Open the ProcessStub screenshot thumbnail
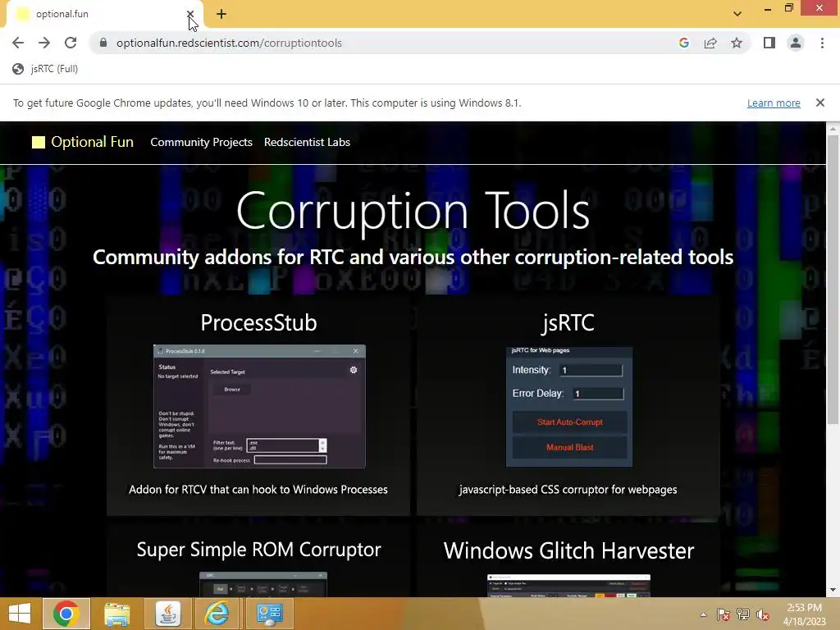This screenshot has width=840, height=630. click(x=259, y=407)
